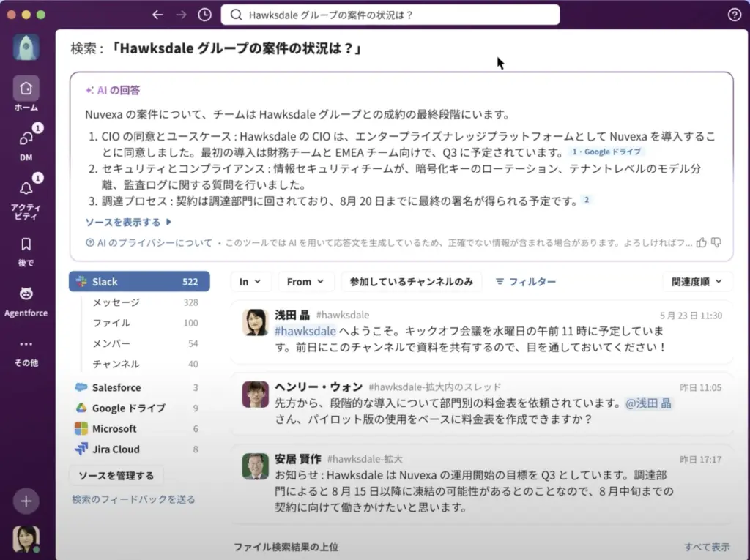This screenshot has width=750, height=560.
Task: Click 検索のフィードバックを送る link
Action: click(133, 499)
